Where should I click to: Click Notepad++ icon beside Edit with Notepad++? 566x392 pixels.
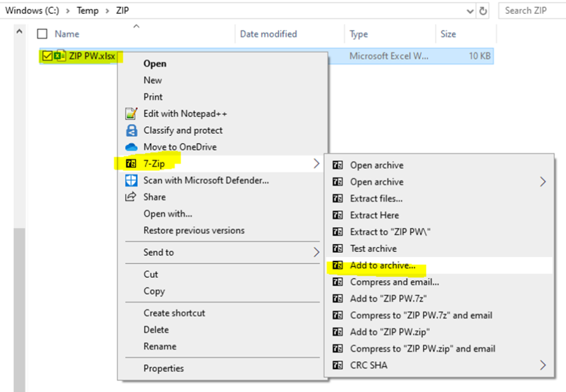[131, 114]
